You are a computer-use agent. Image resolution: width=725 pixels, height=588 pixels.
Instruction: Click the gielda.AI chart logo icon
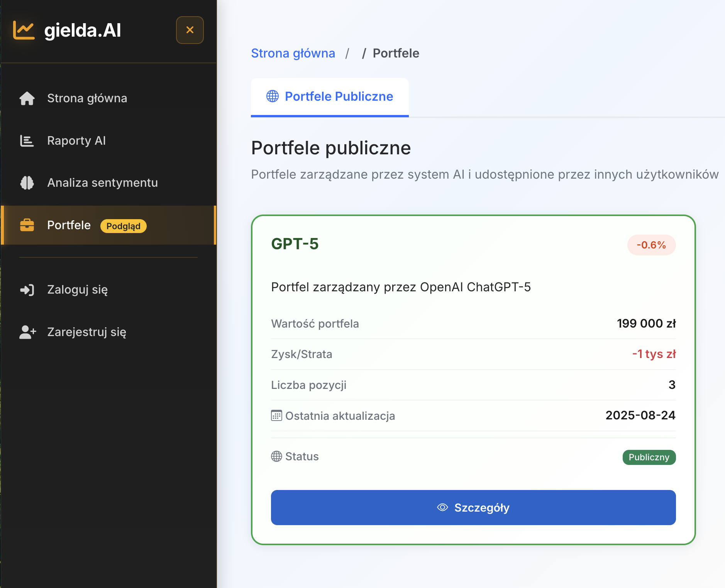[x=24, y=30]
